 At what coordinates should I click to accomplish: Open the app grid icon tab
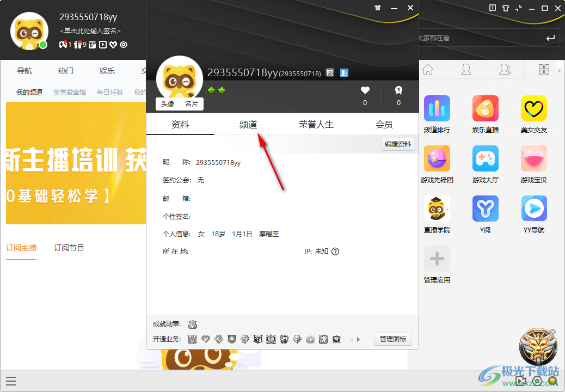tap(544, 69)
